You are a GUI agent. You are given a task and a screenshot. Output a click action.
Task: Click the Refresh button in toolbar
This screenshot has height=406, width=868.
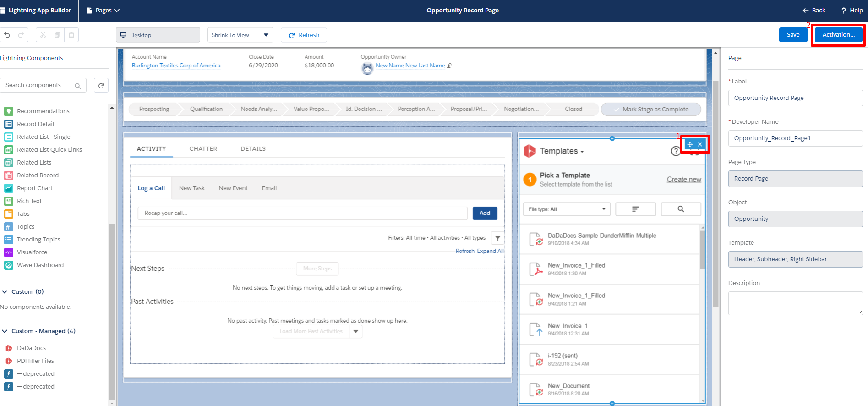tap(304, 35)
